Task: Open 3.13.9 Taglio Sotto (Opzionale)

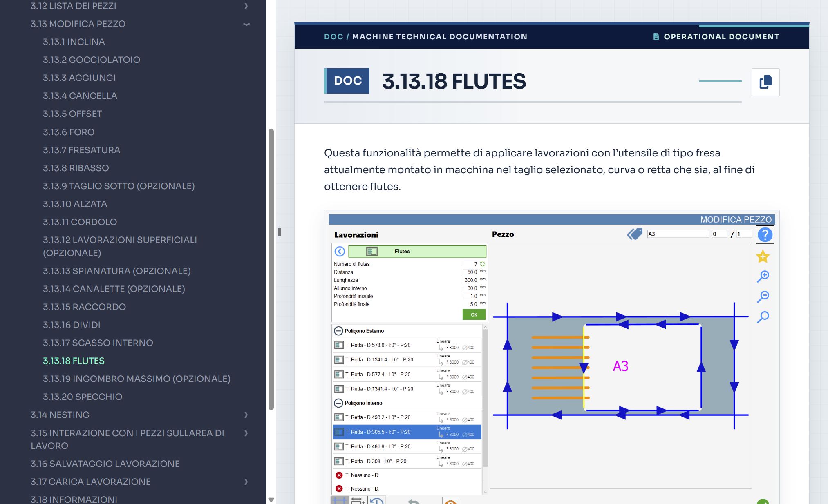Action: 119,186
